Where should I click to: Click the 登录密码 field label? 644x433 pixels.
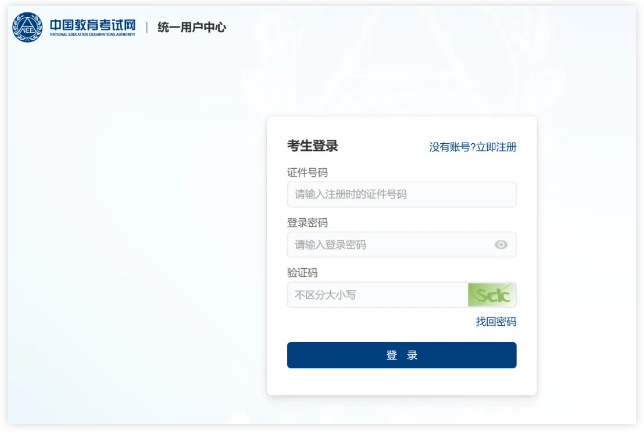[307, 223]
